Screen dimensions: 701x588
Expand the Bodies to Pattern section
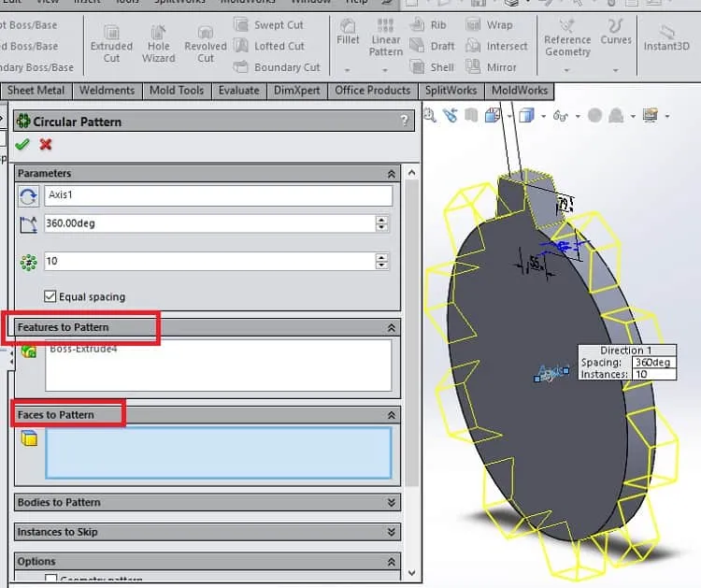(x=392, y=502)
